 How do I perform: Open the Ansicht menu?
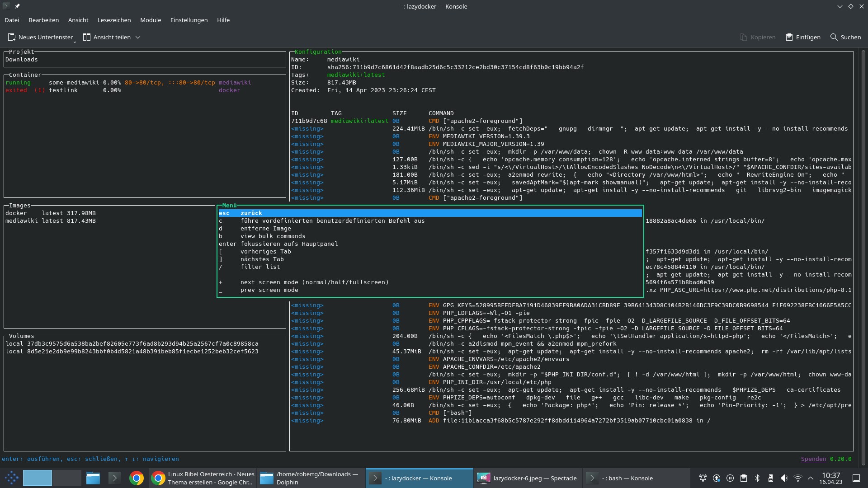pos(78,20)
